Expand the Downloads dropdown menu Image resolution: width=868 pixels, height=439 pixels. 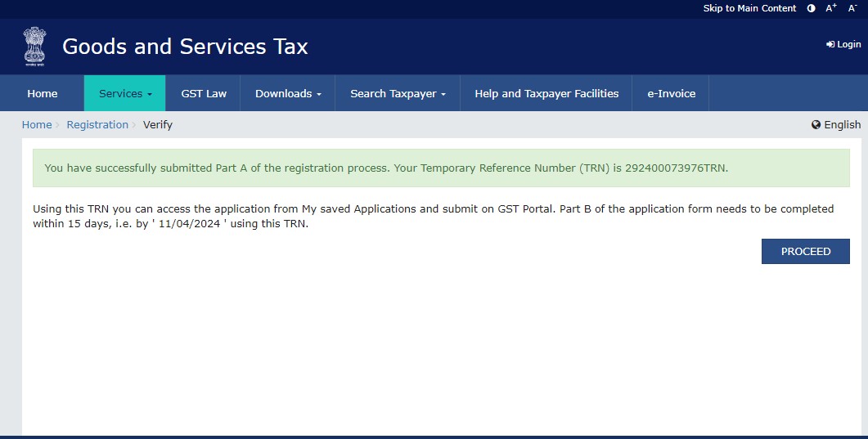288,93
